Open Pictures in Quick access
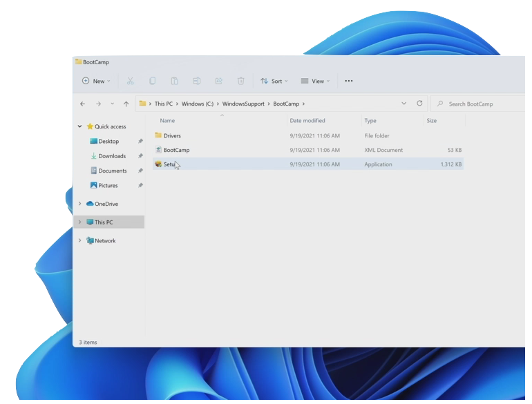Image resolution: width=532 pixels, height=404 pixels. pos(108,186)
